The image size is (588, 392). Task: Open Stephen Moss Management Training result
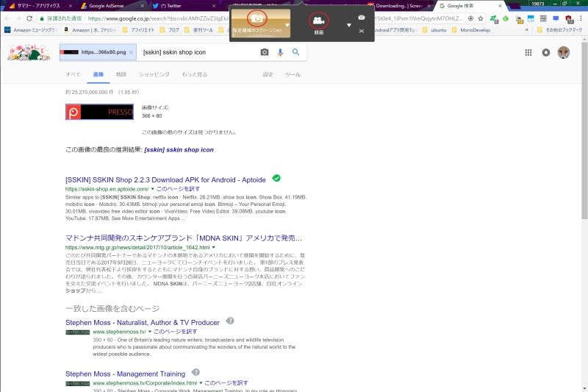[x=125, y=374]
